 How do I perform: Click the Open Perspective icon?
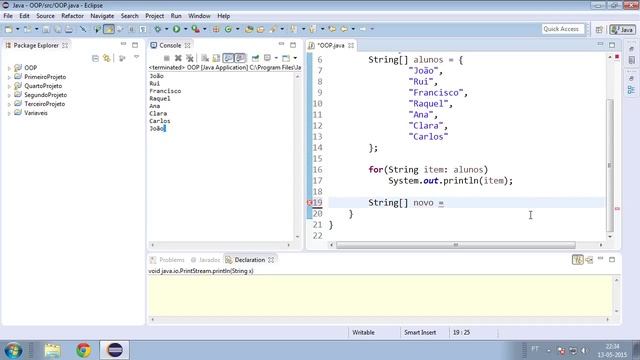coord(599,29)
